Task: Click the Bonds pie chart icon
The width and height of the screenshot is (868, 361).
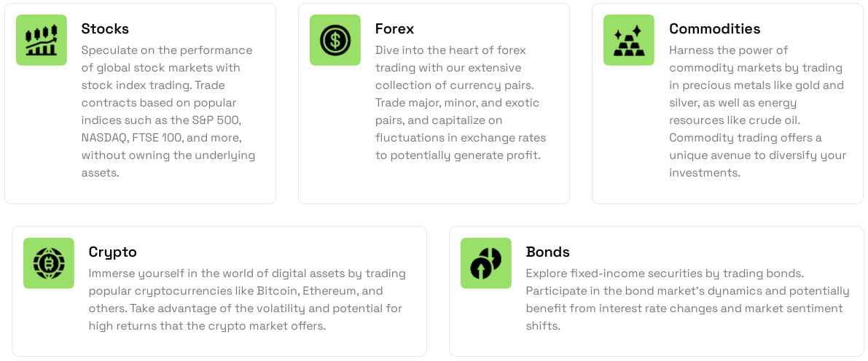Action: coord(486,263)
